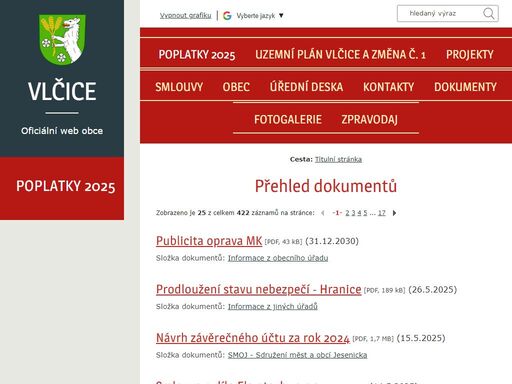The width and height of the screenshot is (512, 384).
Task: Click the Vlčice coat of arms logo
Action: pyautogui.click(x=62, y=39)
